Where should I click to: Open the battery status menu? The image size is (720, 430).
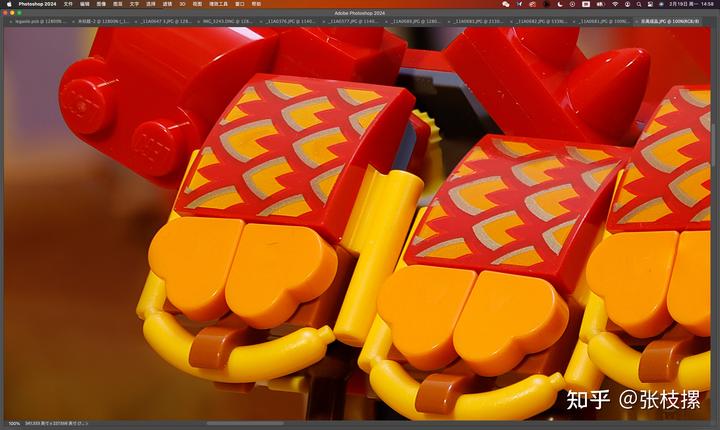(600, 4)
